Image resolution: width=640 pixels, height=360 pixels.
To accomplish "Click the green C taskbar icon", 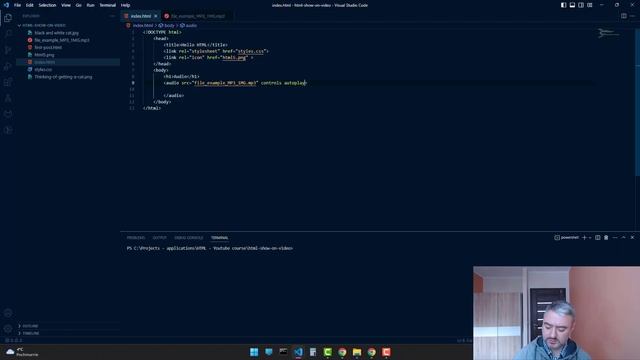I will click(x=327, y=352).
